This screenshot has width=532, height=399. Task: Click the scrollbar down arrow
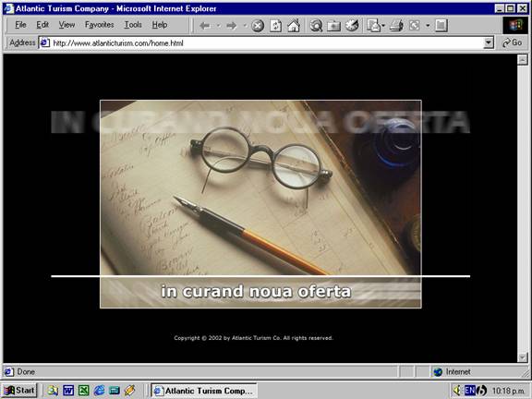tap(522, 357)
